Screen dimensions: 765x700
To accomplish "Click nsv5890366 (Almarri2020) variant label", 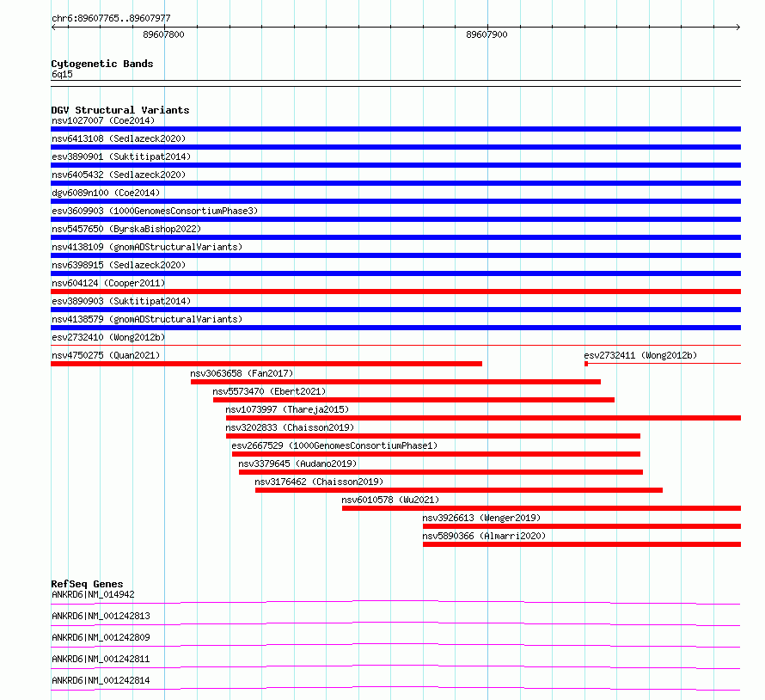I will 484,536.
